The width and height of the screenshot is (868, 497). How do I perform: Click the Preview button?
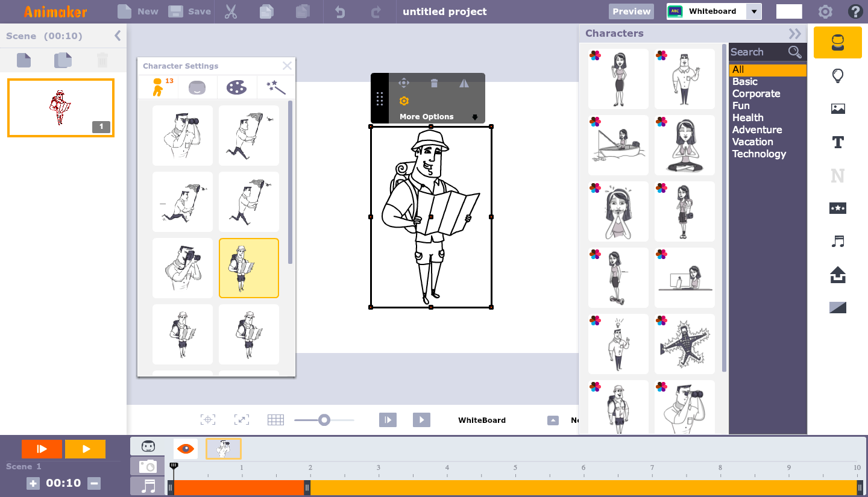click(x=631, y=11)
